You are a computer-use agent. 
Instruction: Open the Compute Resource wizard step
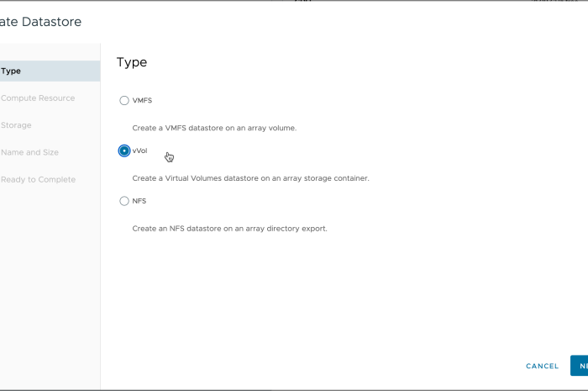click(x=38, y=98)
